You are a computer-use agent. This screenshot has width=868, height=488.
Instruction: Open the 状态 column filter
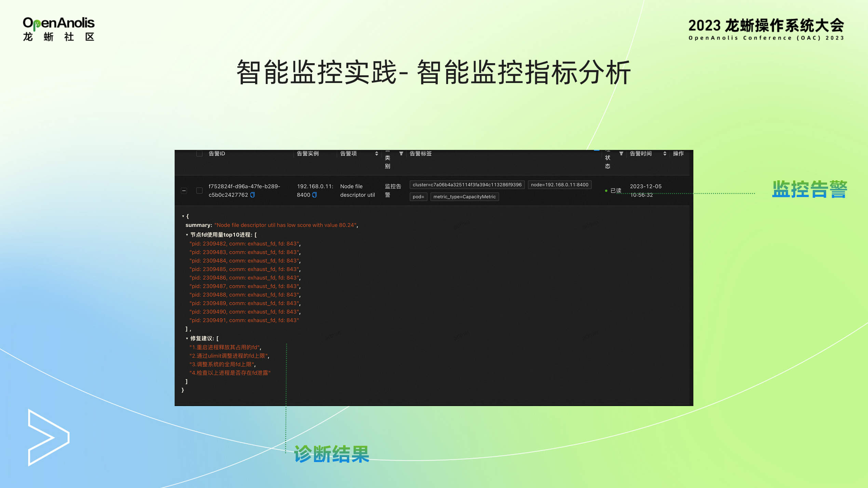[x=621, y=154]
